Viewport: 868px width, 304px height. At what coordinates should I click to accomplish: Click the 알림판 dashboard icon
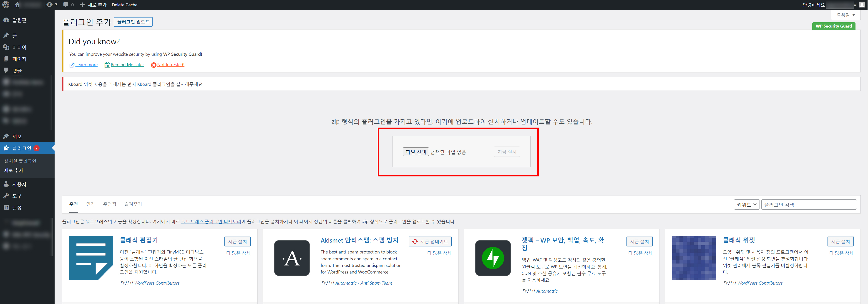click(6, 20)
